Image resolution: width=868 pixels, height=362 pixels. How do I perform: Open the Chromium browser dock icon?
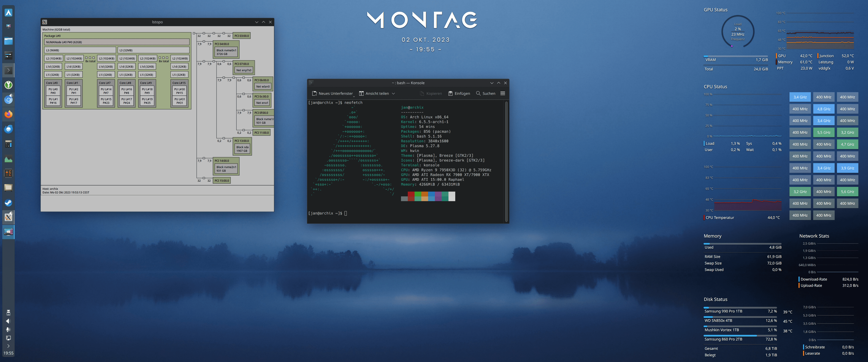(8, 100)
